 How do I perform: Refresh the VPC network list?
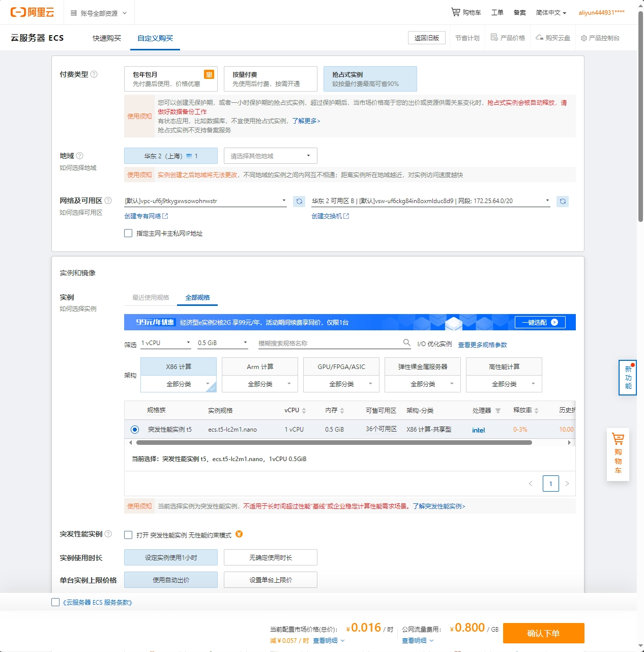click(x=299, y=202)
